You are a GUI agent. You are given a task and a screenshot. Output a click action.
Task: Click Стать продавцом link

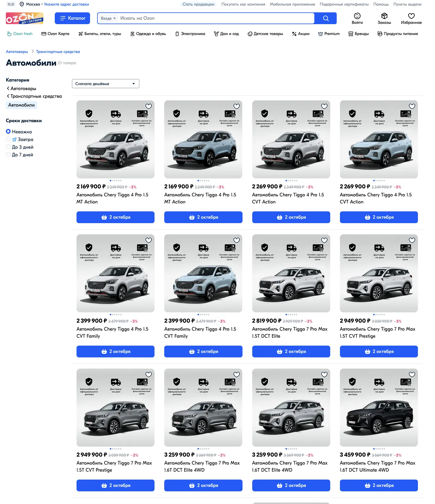click(x=198, y=4)
